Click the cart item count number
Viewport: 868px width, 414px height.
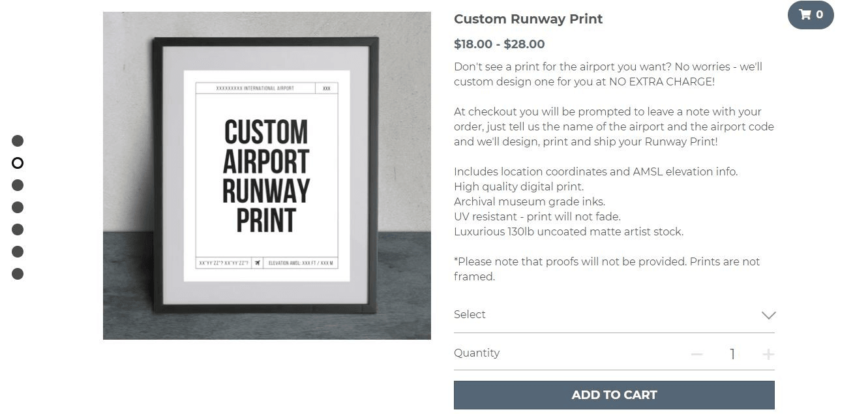coord(820,15)
